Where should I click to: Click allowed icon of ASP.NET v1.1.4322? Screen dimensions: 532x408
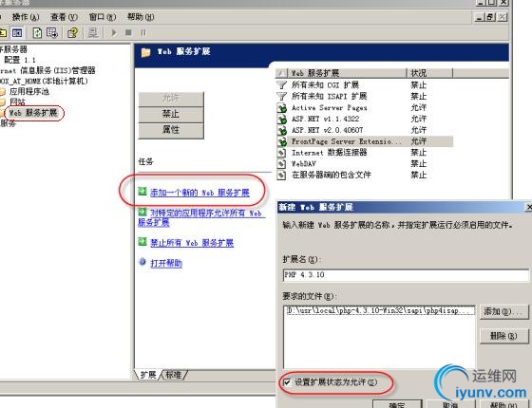pyautogui.click(x=281, y=120)
